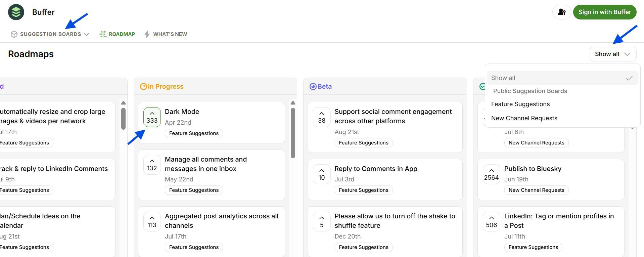Upvote the Publish to Bluesky request
The width and height of the screenshot is (644, 257).
491,174
